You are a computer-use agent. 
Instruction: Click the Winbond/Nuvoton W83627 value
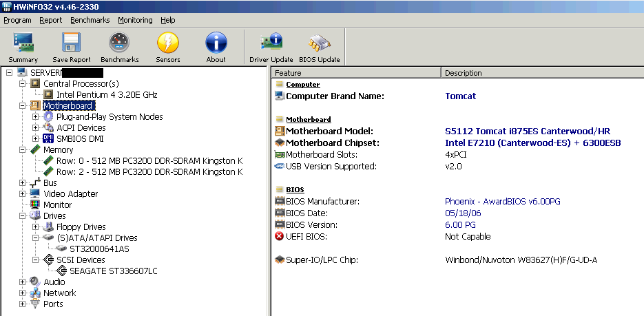click(521, 260)
